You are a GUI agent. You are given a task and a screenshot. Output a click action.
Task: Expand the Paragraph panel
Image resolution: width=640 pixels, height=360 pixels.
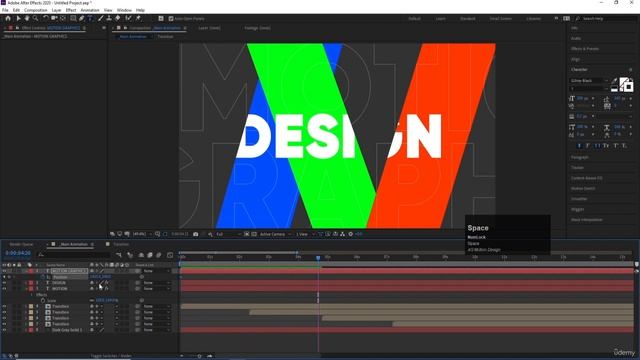point(580,158)
